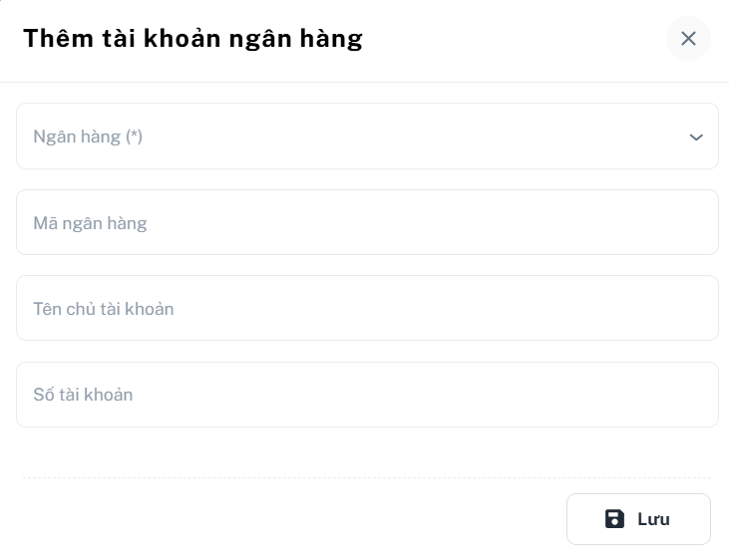Click the Ngân hàng (*) placeholder text
This screenshot has height=560, width=729.
point(88,137)
